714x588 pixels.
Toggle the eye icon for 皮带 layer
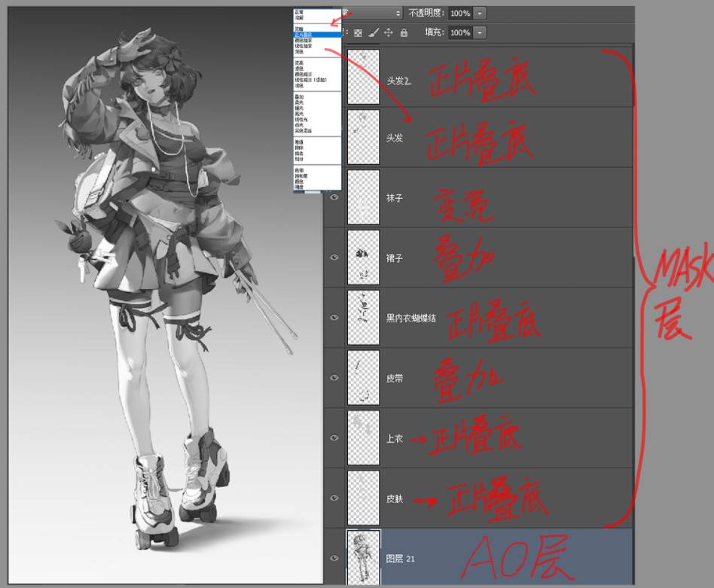pos(334,378)
